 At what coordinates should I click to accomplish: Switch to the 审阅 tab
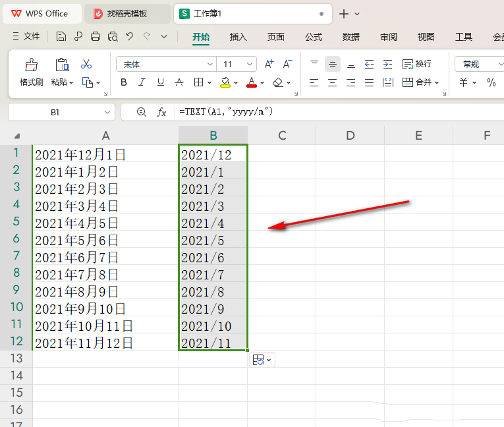(x=389, y=38)
